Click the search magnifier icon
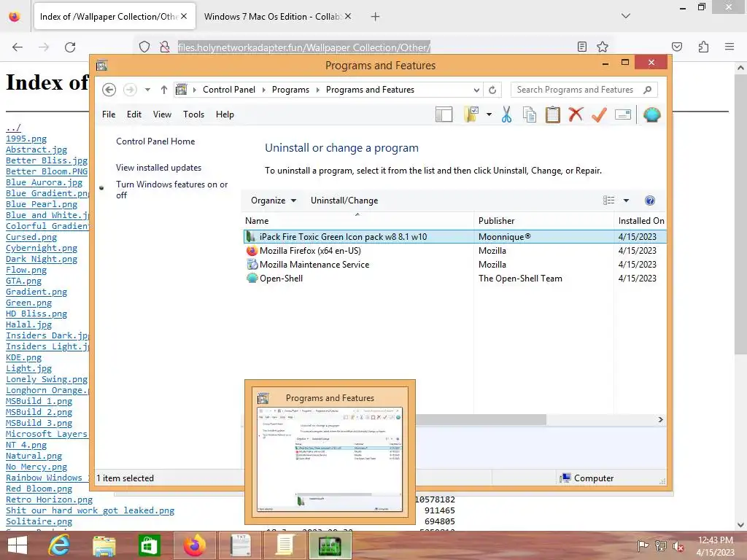Viewport: 747px width, 560px height. point(647,90)
